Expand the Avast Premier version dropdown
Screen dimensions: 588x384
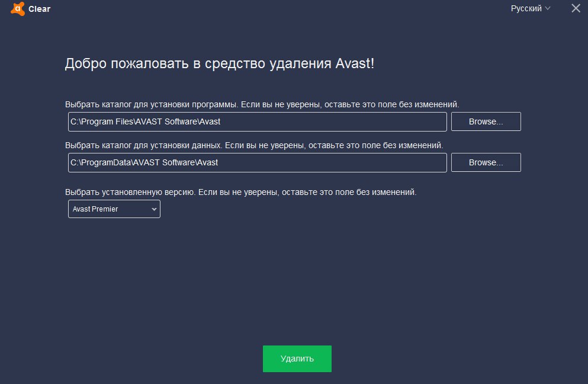(x=114, y=209)
